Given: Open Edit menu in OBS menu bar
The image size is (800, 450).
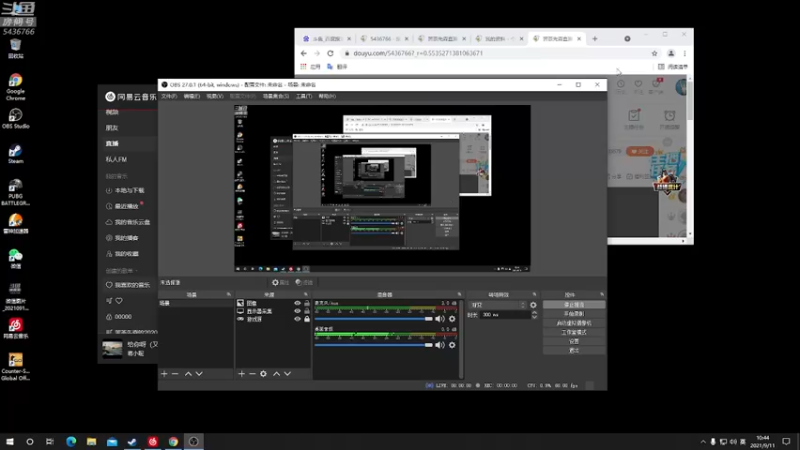Looking at the screenshot, I should [192, 96].
